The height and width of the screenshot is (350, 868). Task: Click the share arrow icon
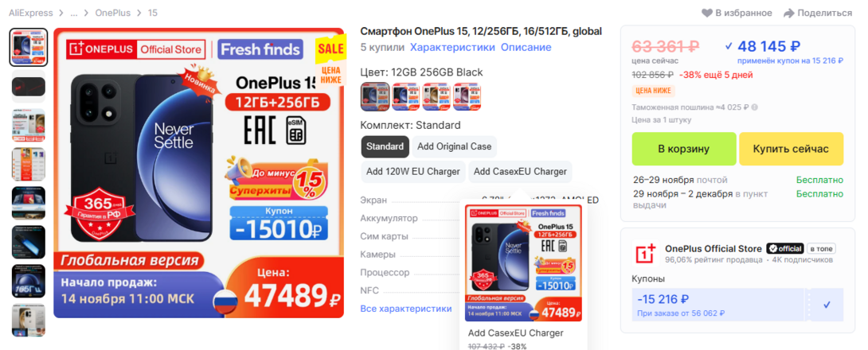789,13
